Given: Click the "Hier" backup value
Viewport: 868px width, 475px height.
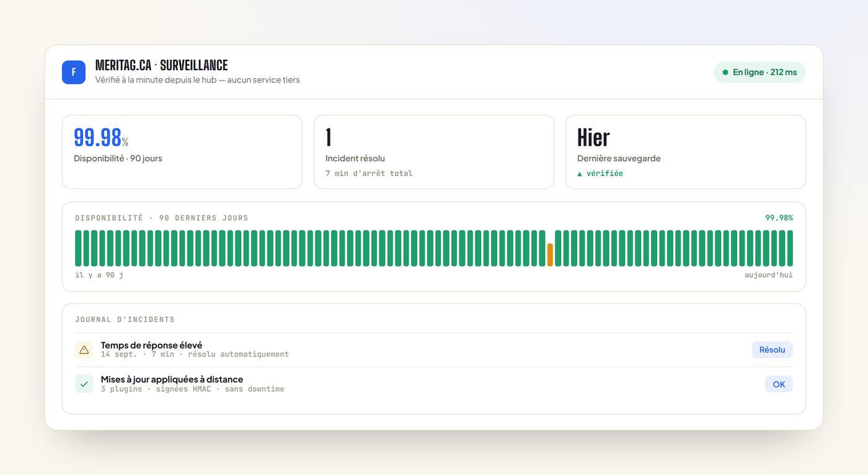Looking at the screenshot, I should (x=593, y=138).
